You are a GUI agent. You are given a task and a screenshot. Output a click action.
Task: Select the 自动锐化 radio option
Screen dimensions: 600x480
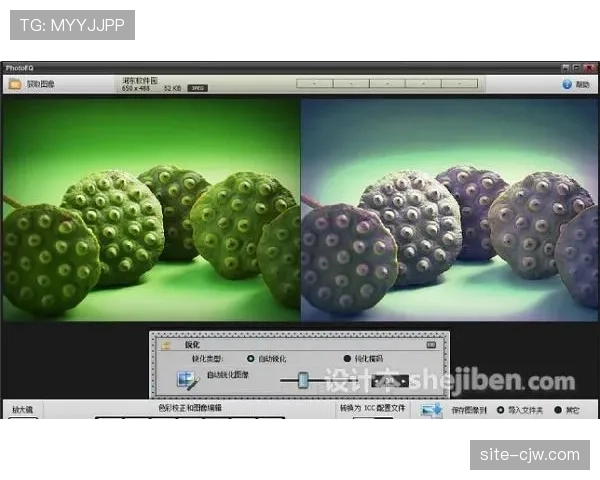pyautogui.click(x=252, y=358)
